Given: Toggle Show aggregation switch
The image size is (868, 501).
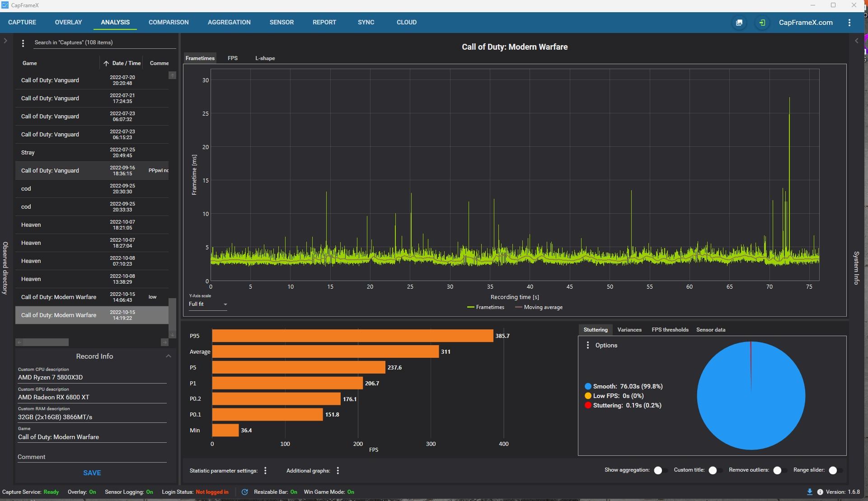Looking at the screenshot, I should (x=660, y=471).
